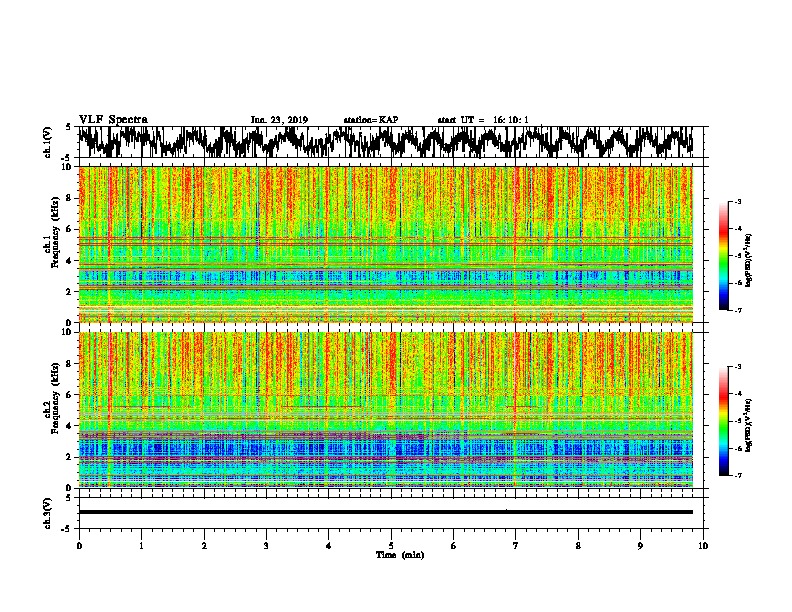Click inside the ch.1 spectrogram panel

(x=385, y=244)
